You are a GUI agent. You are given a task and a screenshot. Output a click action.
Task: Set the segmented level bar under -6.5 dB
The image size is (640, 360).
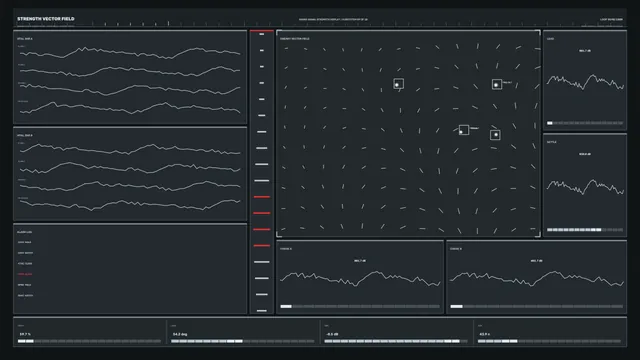[x=396, y=341]
